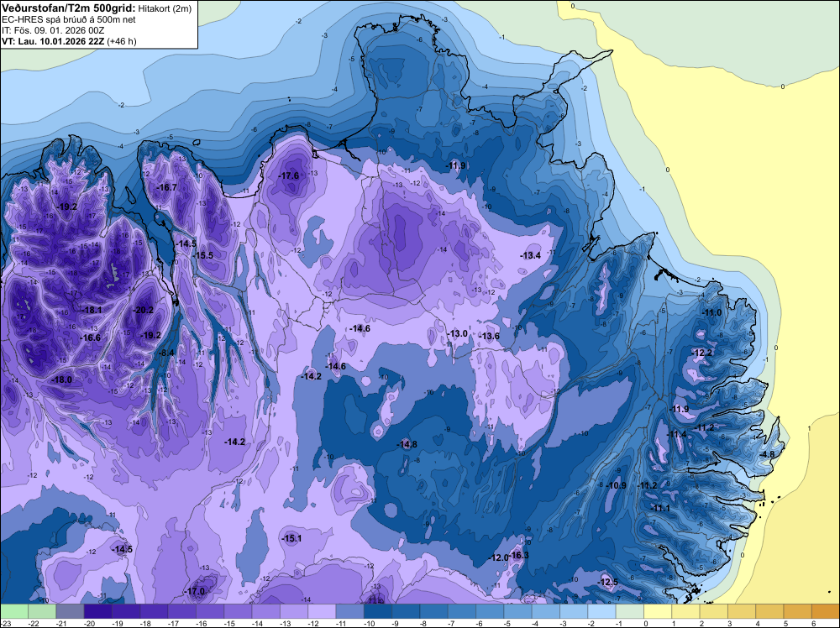The height and width of the screenshot is (628, 840).
Task: Click the dark purple -20 legend swatch
Action: tap(97, 611)
